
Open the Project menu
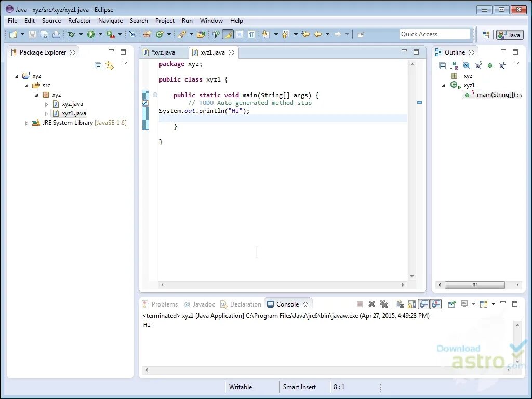[165, 21]
